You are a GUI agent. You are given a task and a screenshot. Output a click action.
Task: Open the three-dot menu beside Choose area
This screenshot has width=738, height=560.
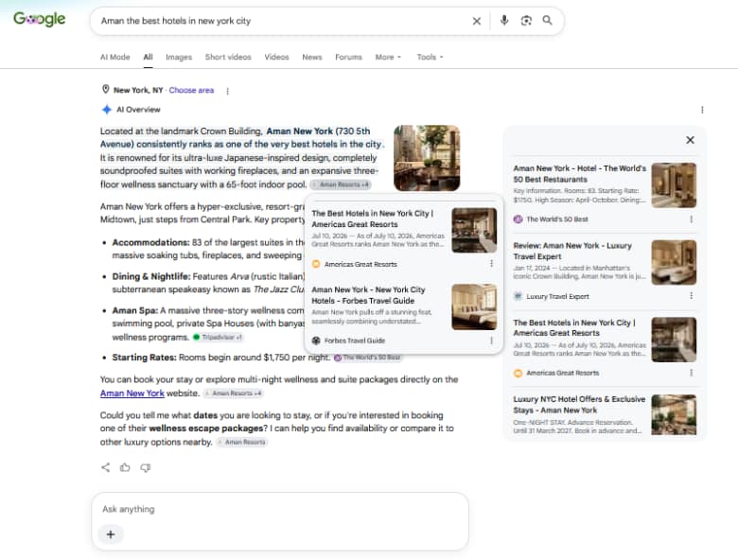[x=227, y=91]
